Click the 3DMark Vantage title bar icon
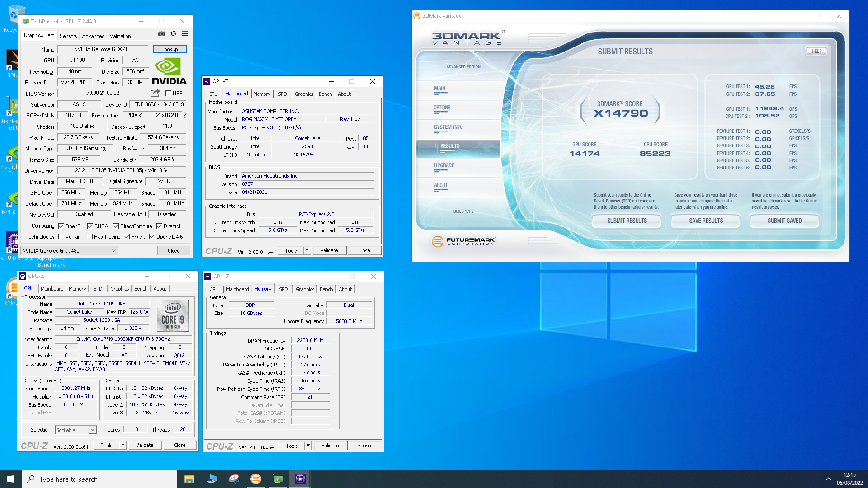The image size is (868, 488). coord(417,16)
